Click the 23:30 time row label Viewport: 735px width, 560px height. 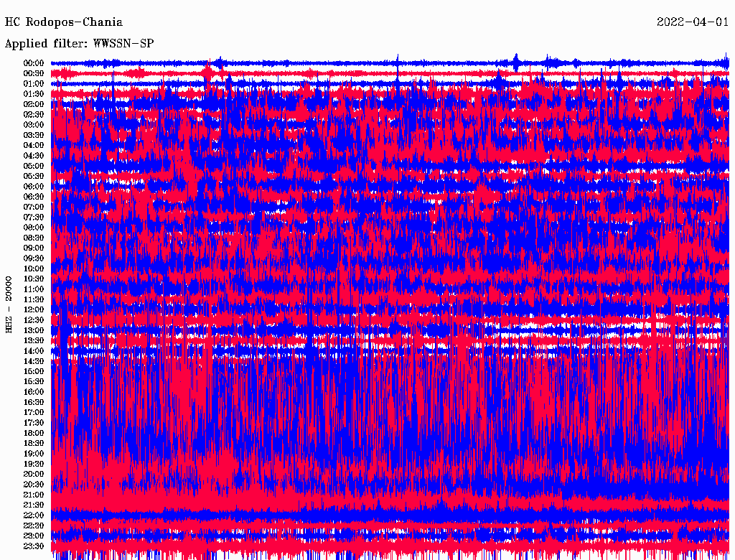34,546
